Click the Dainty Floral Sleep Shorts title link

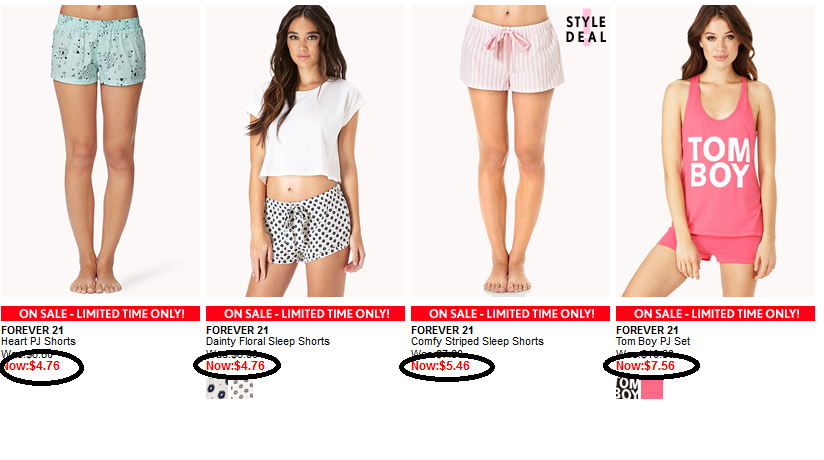268,341
